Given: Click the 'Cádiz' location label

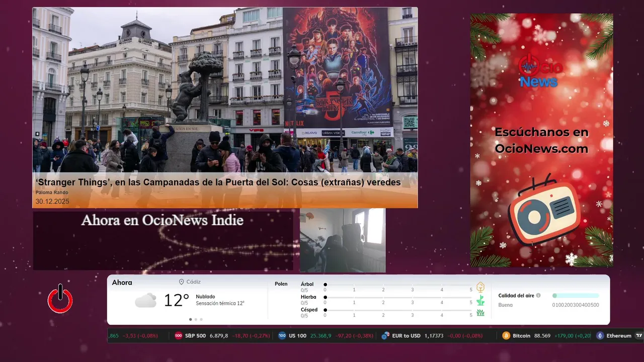Looking at the screenshot, I should (194, 282).
